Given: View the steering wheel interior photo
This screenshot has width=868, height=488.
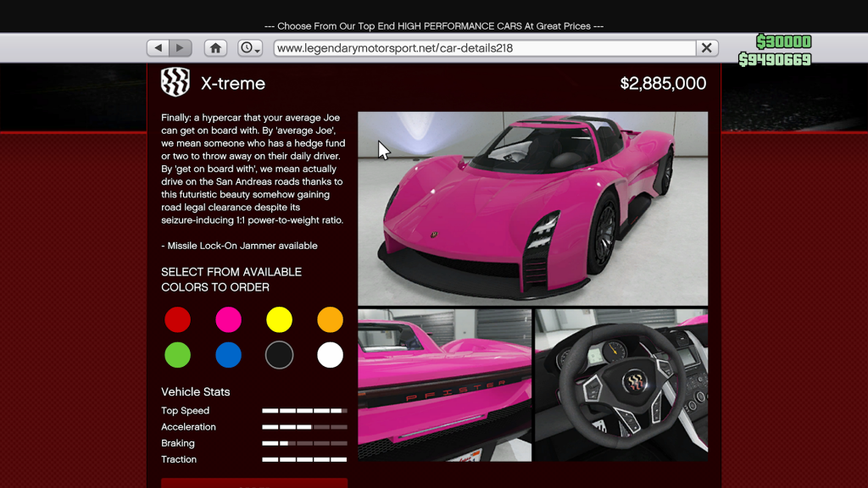Looking at the screenshot, I should (620, 385).
